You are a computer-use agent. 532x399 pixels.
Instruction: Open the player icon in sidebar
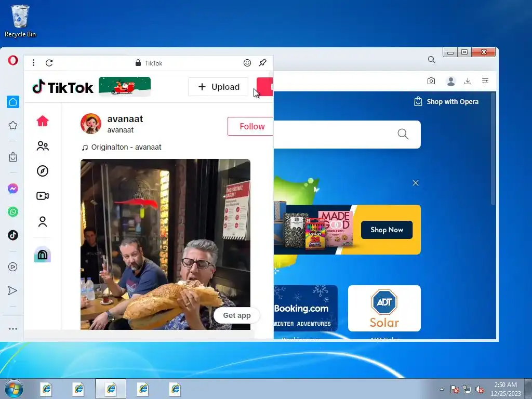tap(13, 267)
